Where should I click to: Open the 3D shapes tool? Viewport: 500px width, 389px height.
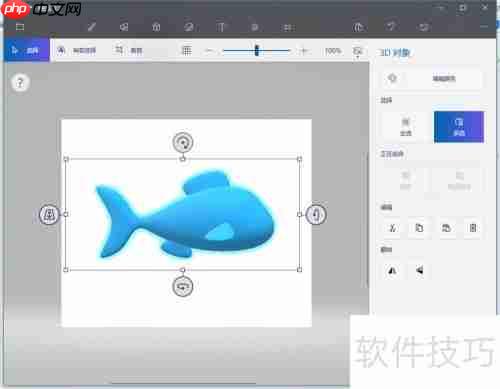(156, 27)
